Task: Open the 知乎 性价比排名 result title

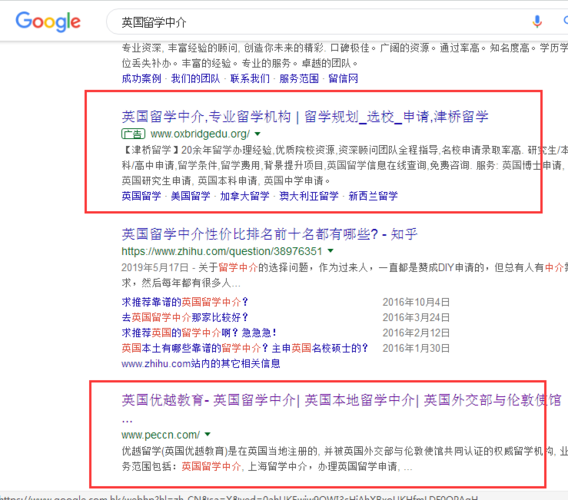Action: [x=270, y=234]
